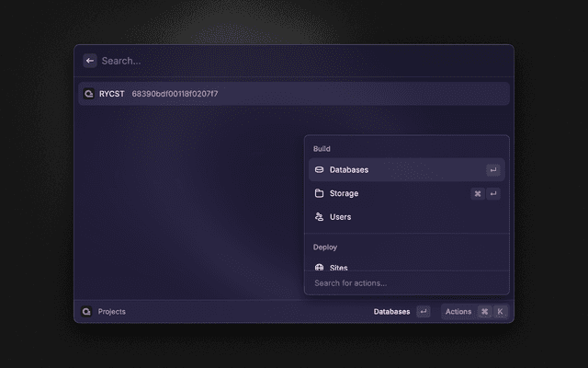Click the database cylinder icon in the actions list
This screenshot has width=588, height=368.
pyautogui.click(x=319, y=170)
